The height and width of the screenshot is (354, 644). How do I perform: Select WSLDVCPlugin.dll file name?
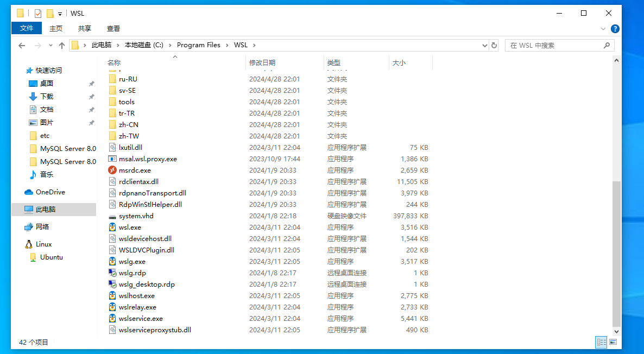point(147,250)
